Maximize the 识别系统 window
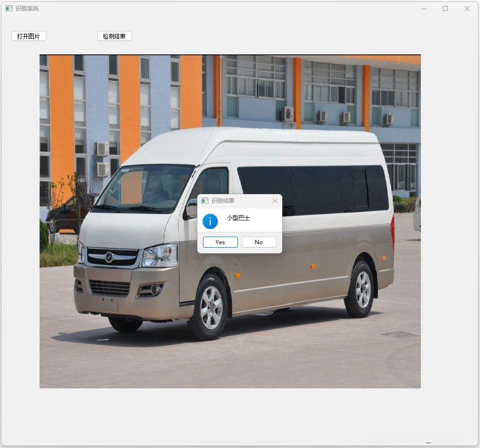This screenshot has width=480, height=448. 445,9
